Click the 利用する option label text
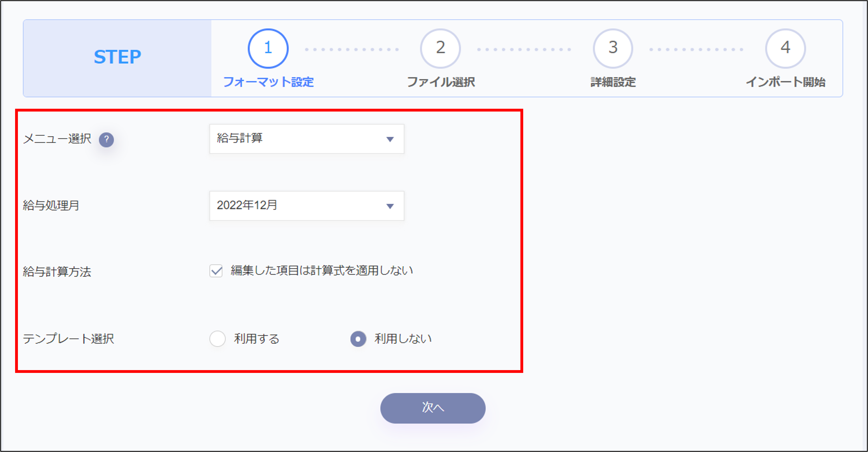This screenshot has width=868, height=452. (257, 339)
